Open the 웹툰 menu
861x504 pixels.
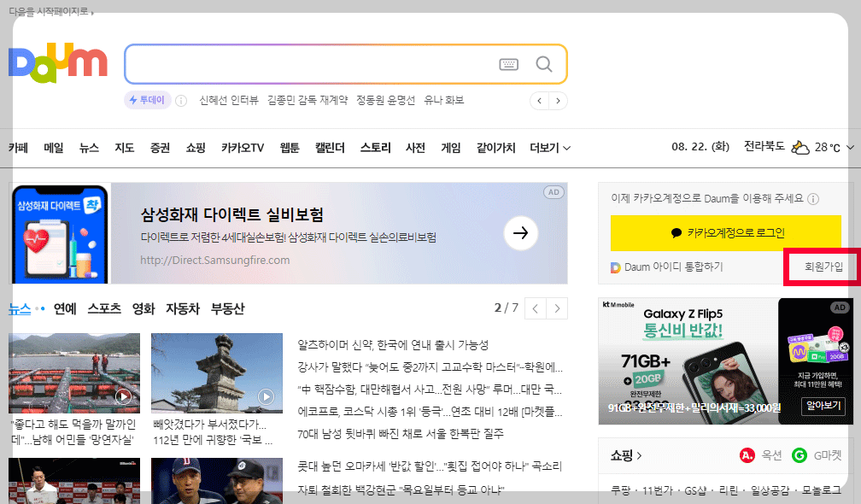(x=290, y=148)
